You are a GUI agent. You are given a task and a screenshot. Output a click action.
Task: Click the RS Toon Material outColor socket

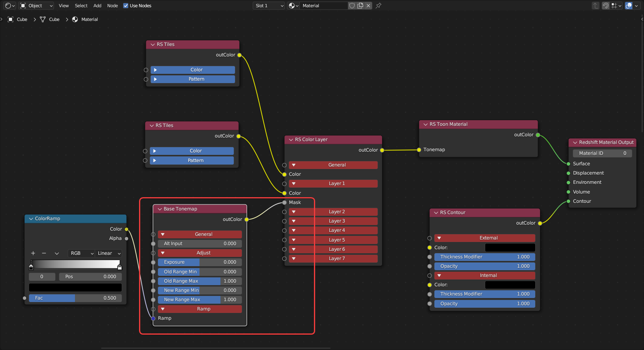point(538,135)
